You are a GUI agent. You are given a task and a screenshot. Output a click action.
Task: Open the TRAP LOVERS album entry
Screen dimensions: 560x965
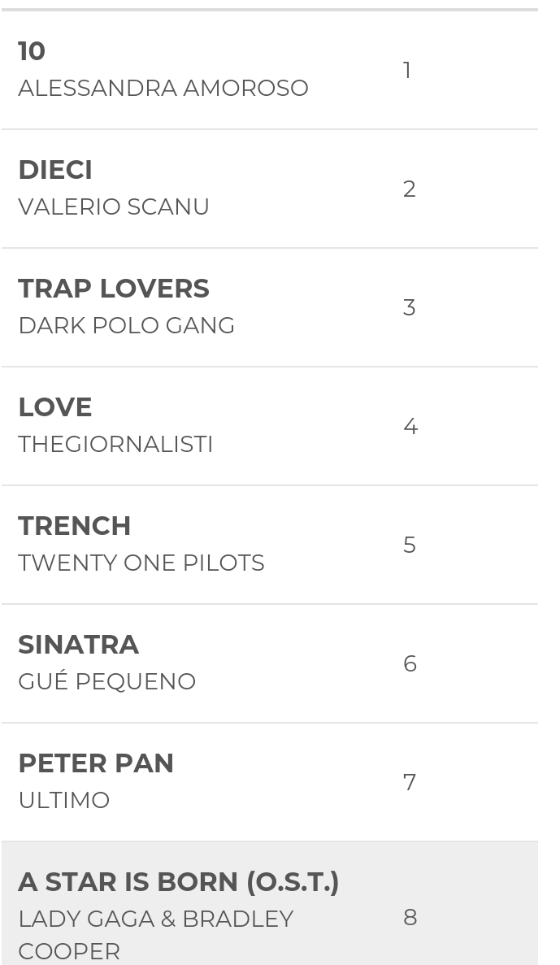(x=114, y=289)
